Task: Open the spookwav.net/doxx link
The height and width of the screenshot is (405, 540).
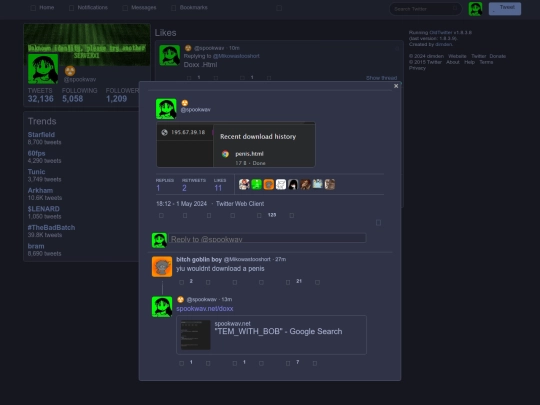Action: click(205, 309)
